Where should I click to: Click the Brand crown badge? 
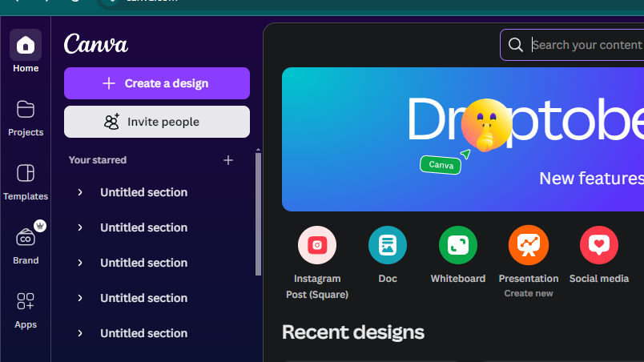pyautogui.click(x=40, y=226)
